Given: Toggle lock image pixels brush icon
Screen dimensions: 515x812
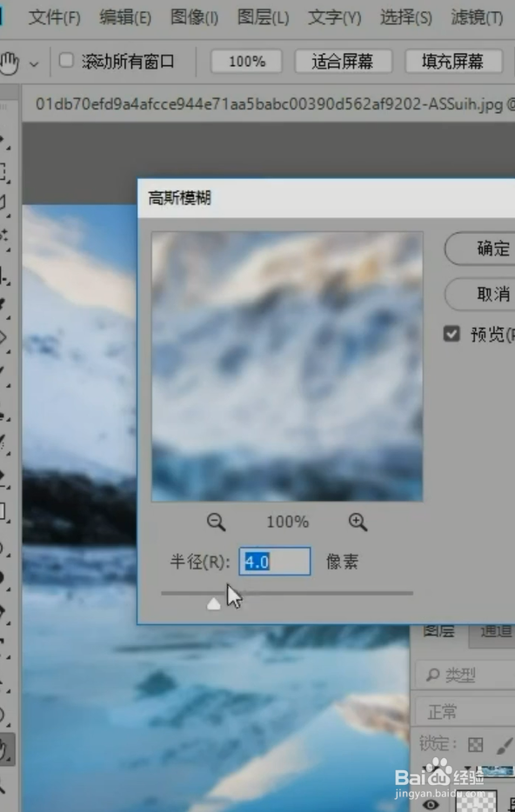Looking at the screenshot, I should pyautogui.click(x=504, y=746).
